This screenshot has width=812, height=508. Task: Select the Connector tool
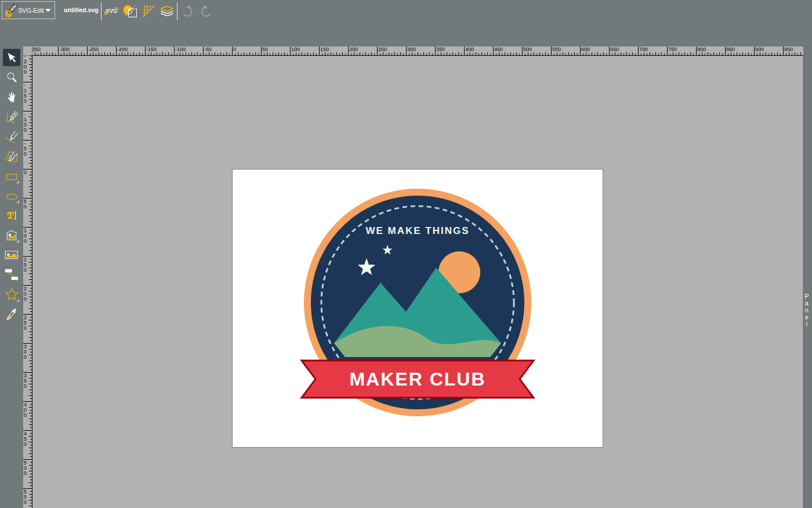coord(12,275)
